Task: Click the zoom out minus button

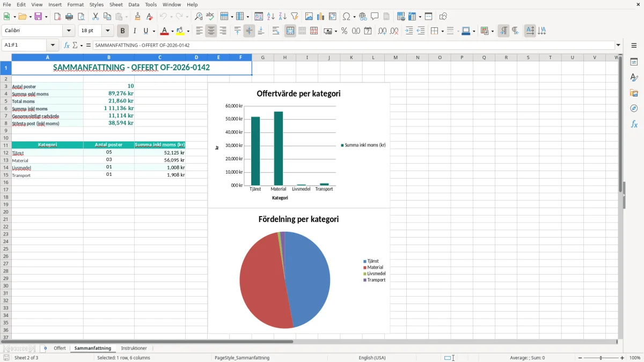Action: [580, 358]
